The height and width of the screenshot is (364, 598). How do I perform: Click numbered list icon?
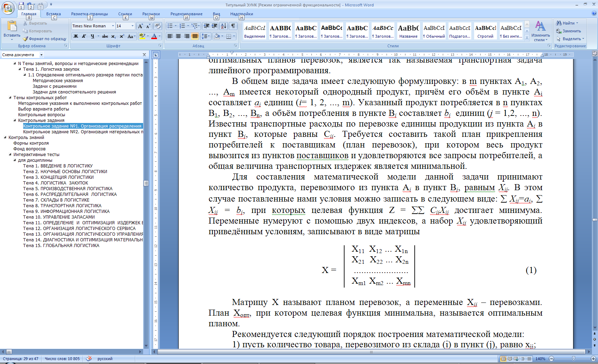point(182,26)
